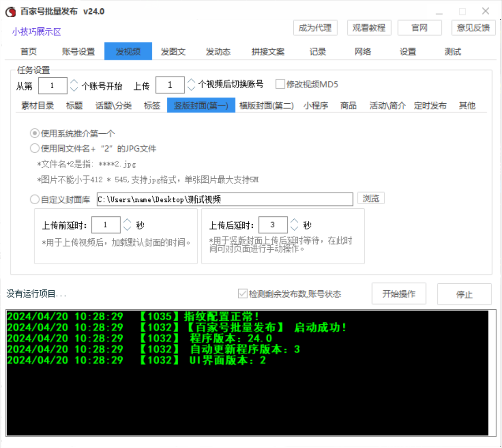
Task: Click the UI界面版本: 2 log line
Action: point(136,360)
